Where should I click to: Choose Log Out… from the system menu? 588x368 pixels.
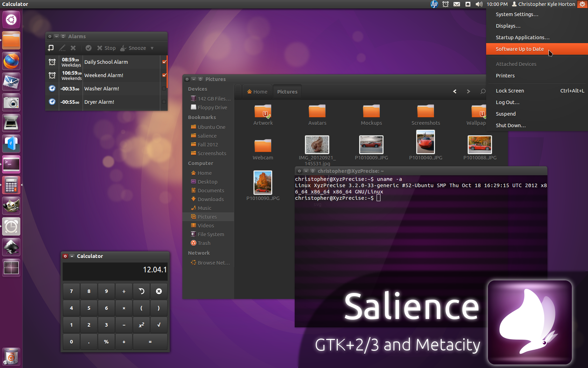click(537, 102)
